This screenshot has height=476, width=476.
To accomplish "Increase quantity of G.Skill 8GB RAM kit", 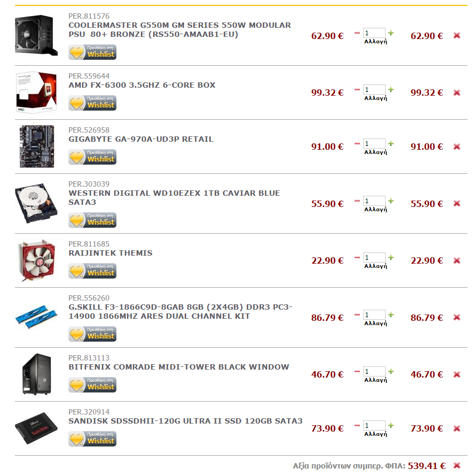I will 391,314.
